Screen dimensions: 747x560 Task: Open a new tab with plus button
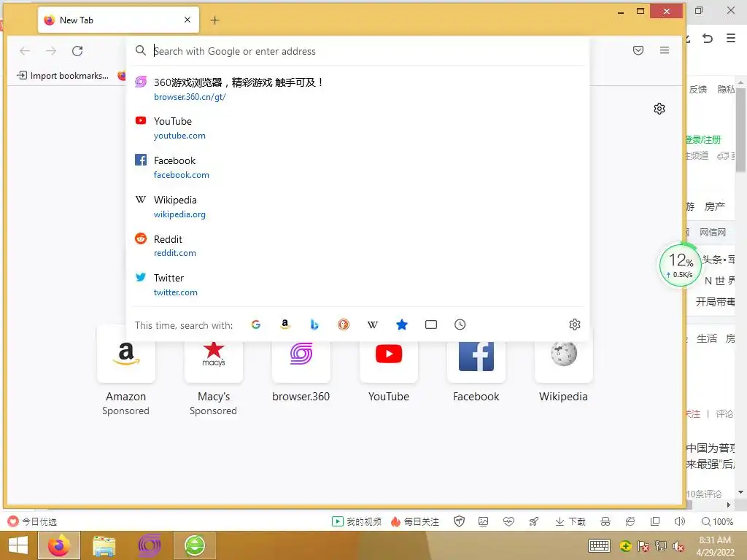(215, 20)
